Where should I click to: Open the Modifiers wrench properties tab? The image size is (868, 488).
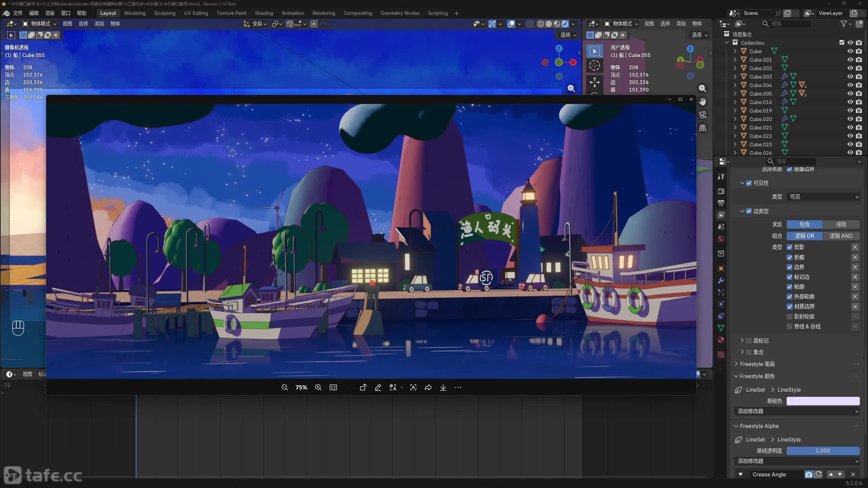721,281
